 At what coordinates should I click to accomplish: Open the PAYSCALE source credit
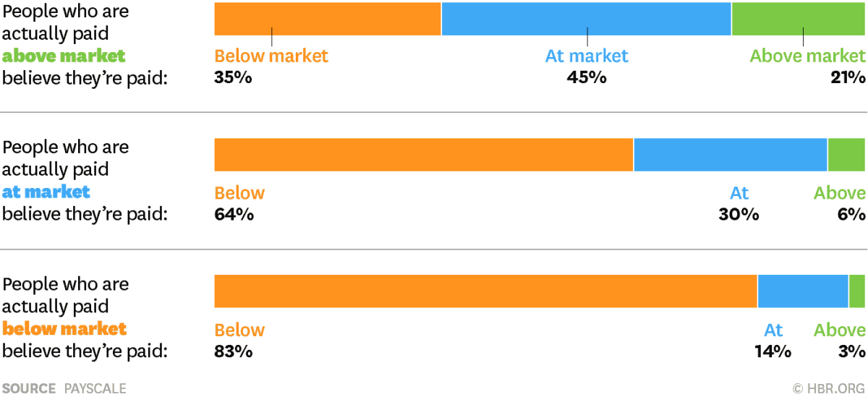95,388
